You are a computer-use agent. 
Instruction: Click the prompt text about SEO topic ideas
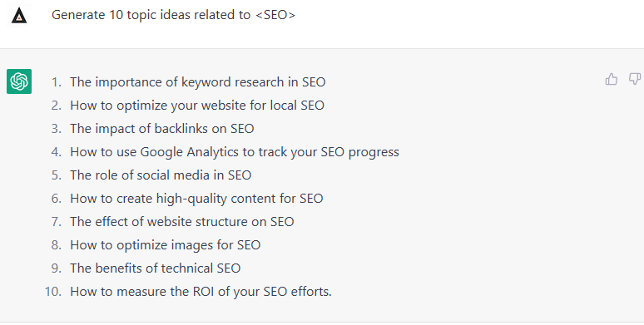tap(173, 15)
